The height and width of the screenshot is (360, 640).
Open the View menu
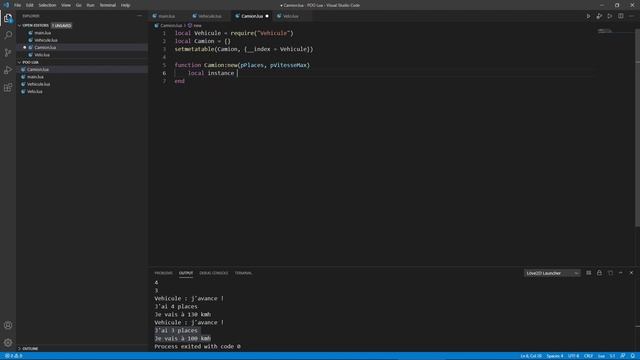(x=66, y=5)
